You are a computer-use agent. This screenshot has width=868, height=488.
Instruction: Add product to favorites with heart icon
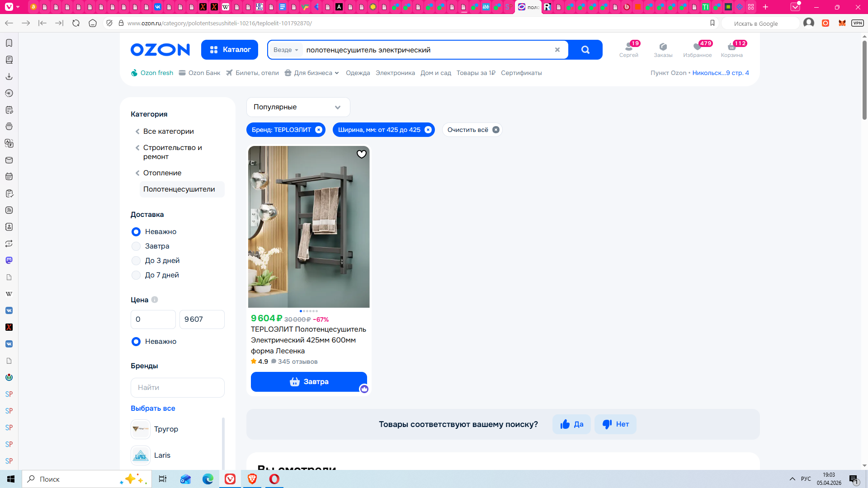361,154
